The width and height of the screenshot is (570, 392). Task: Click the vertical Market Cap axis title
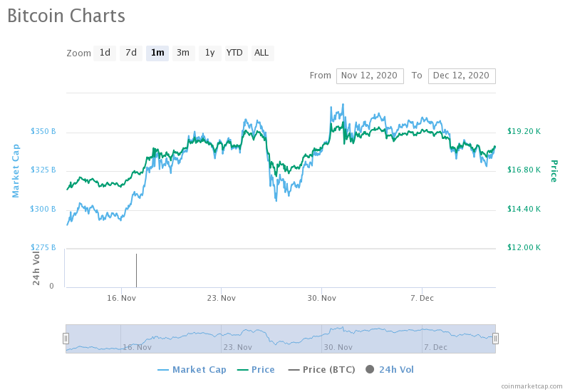pos(16,171)
